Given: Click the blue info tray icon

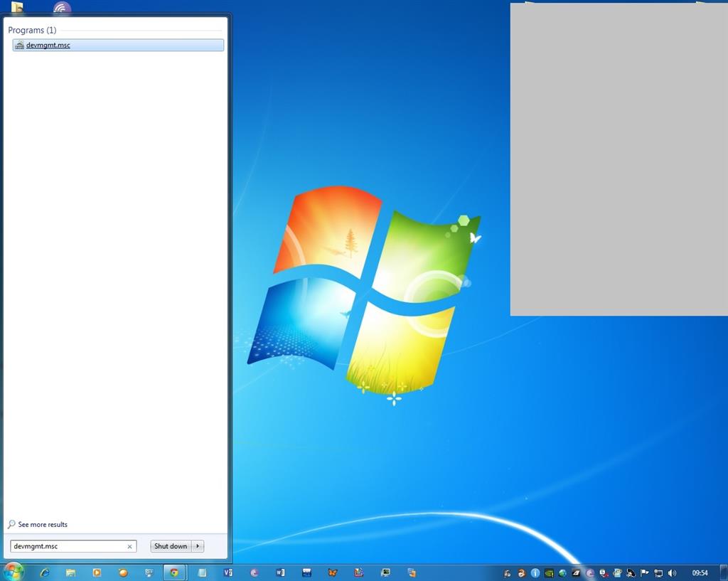Looking at the screenshot, I should point(535,573).
